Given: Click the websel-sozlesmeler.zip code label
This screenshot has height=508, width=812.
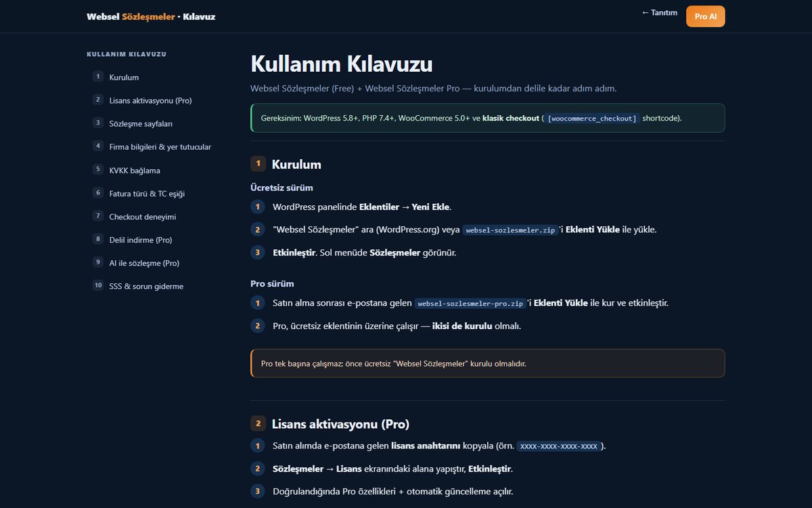Looking at the screenshot, I should (511, 230).
